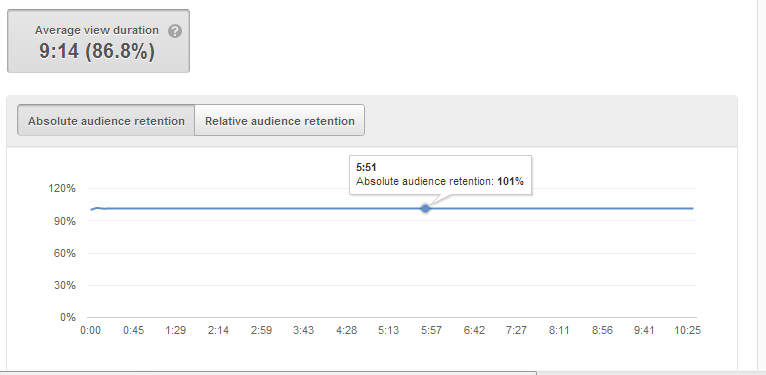This screenshot has height=375, width=766.
Task: Click the 8:11 time axis label
Action: [559, 331]
